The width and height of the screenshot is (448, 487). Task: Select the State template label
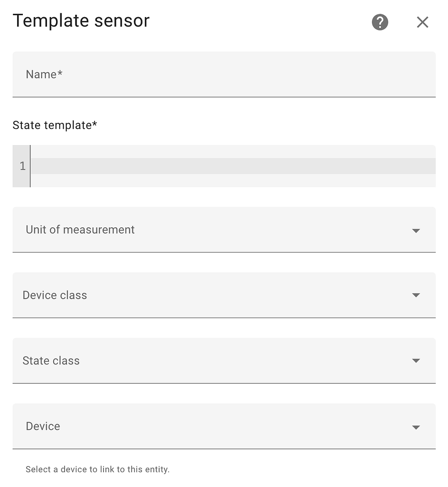coord(55,125)
